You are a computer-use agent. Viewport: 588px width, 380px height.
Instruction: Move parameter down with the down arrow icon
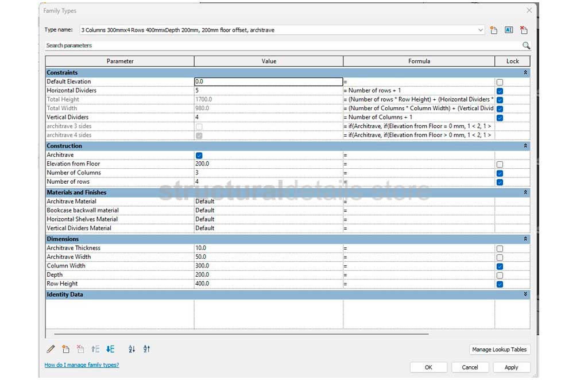110,349
